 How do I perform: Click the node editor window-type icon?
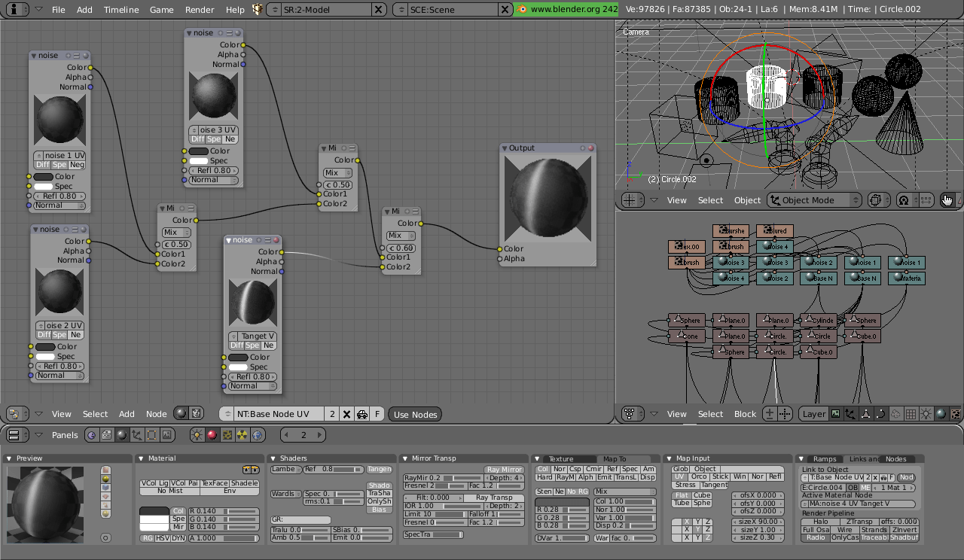pos(15,413)
